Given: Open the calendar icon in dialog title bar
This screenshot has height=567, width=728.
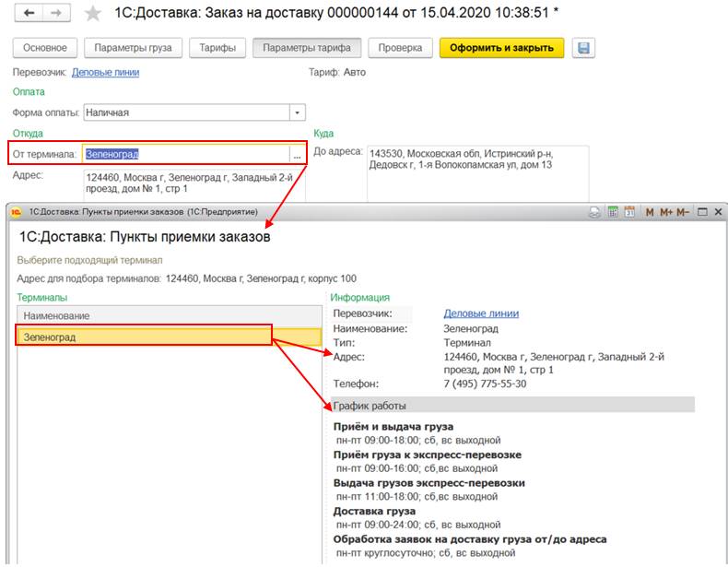Looking at the screenshot, I should [629, 212].
